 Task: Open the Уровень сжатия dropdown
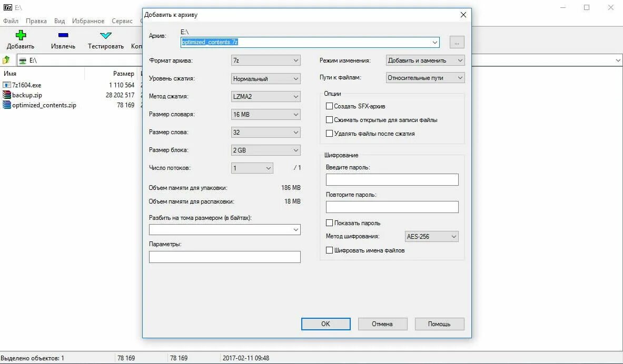(x=265, y=78)
